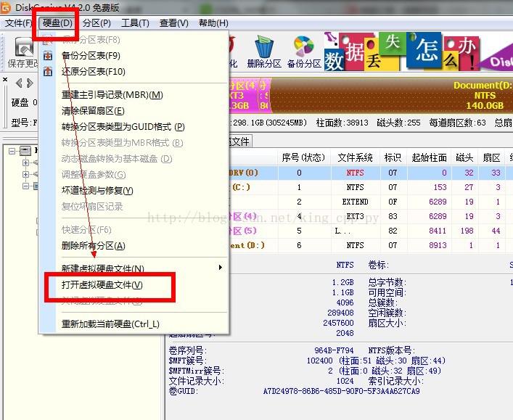Click the restore partition table icon in menu
The image size is (513, 420).
48,71
